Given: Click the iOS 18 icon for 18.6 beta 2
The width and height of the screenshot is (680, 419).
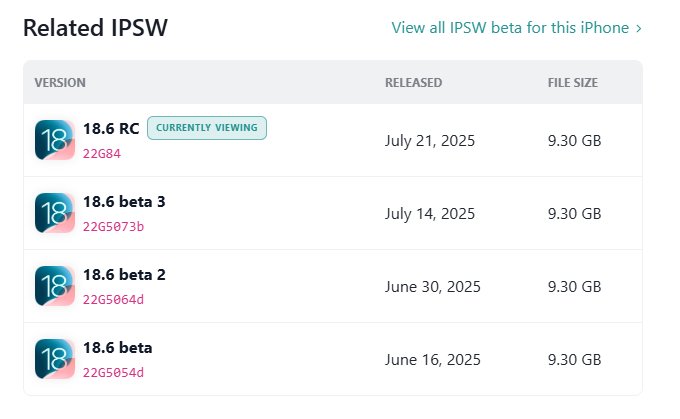Looking at the screenshot, I should click(54, 286).
